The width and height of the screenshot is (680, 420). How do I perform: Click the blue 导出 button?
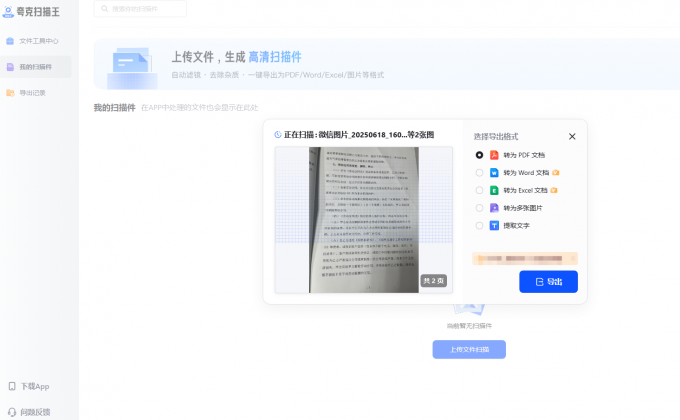coord(548,282)
